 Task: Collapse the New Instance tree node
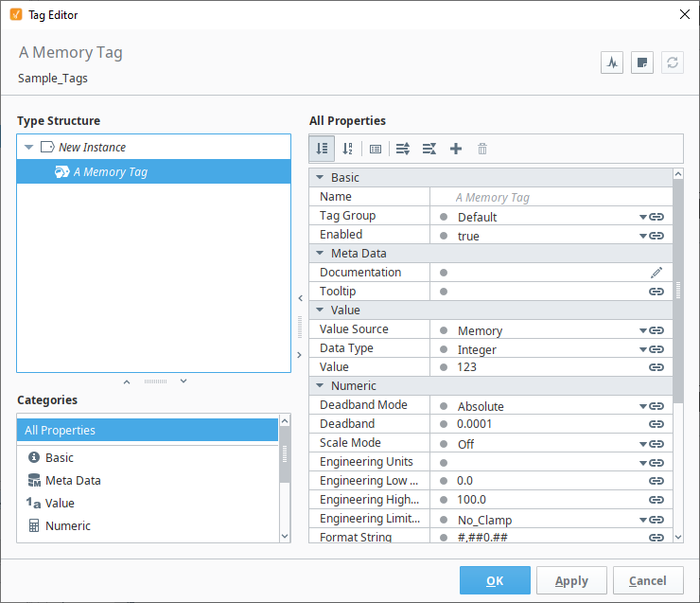click(29, 147)
